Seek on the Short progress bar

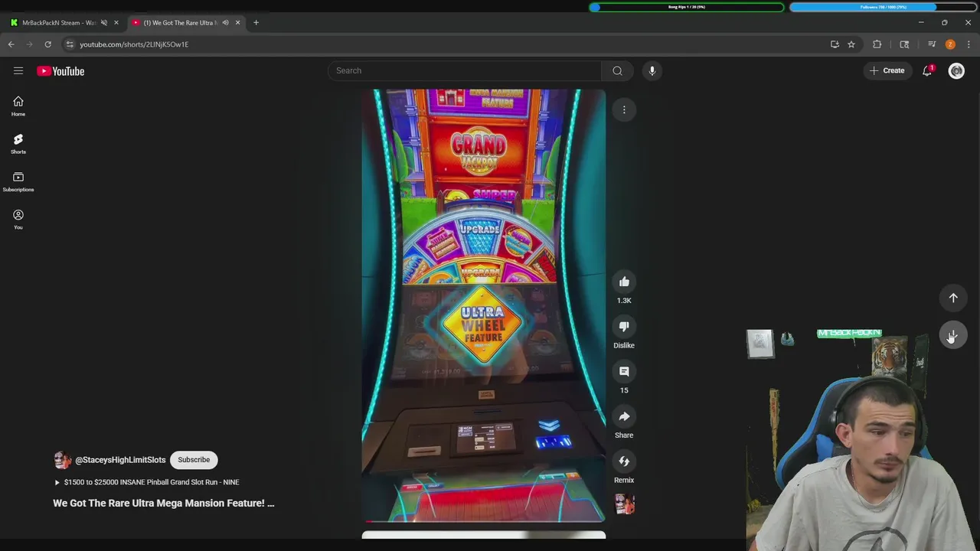(x=484, y=520)
